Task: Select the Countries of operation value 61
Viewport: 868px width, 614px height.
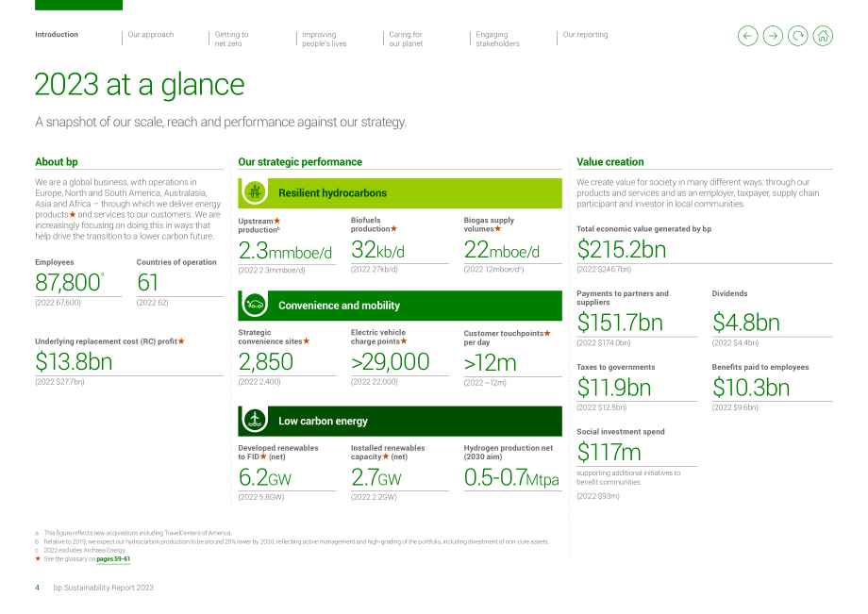Action: (x=148, y=282)
